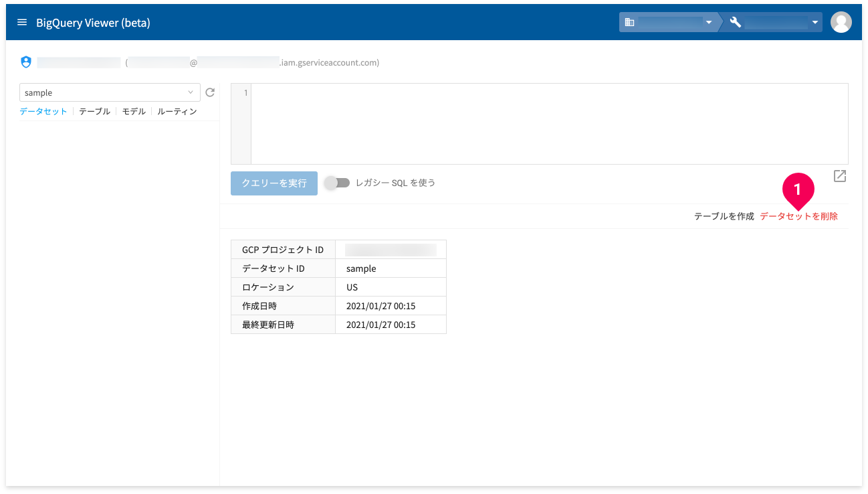868x494 pixels.
Task: Switch to the テーブル tab
Action: [x=94, y=111]
